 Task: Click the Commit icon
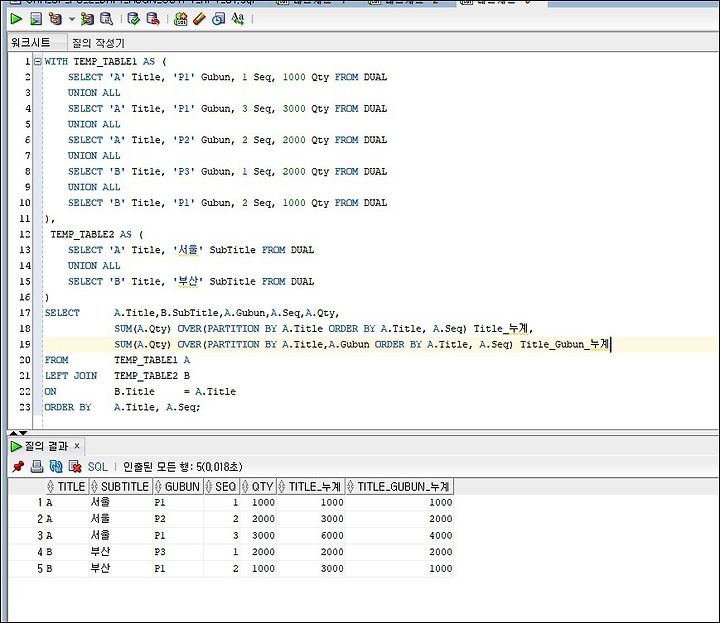tap(134, 19)
